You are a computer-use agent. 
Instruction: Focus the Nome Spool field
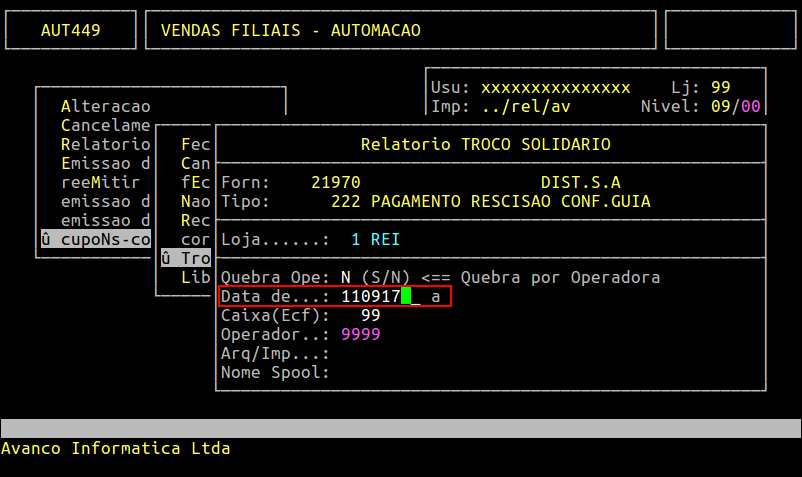coord(400,373)
